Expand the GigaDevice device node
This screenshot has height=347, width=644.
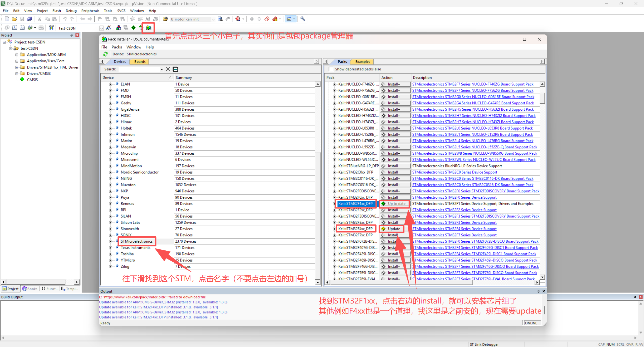(x=110, y=109)
